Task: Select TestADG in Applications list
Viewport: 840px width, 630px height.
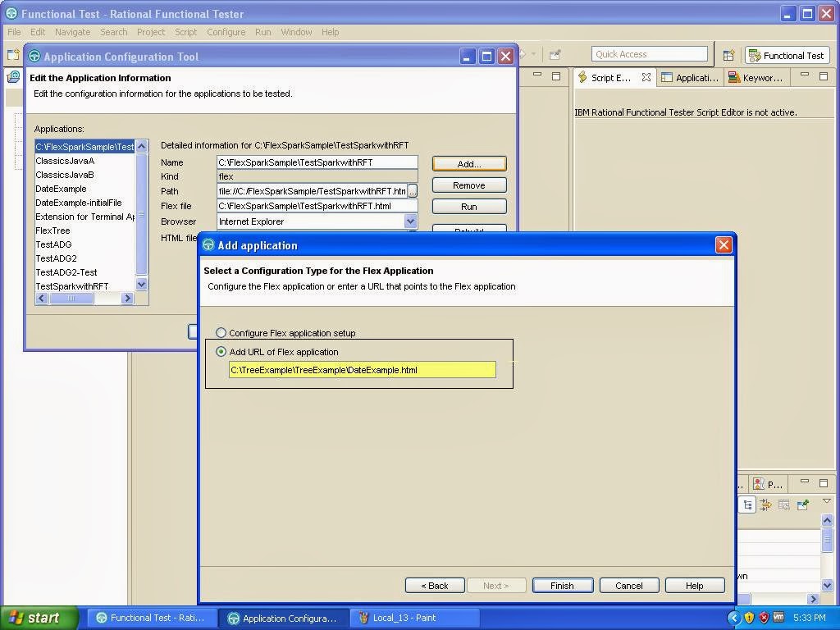Action: click(x=53, y=244)
